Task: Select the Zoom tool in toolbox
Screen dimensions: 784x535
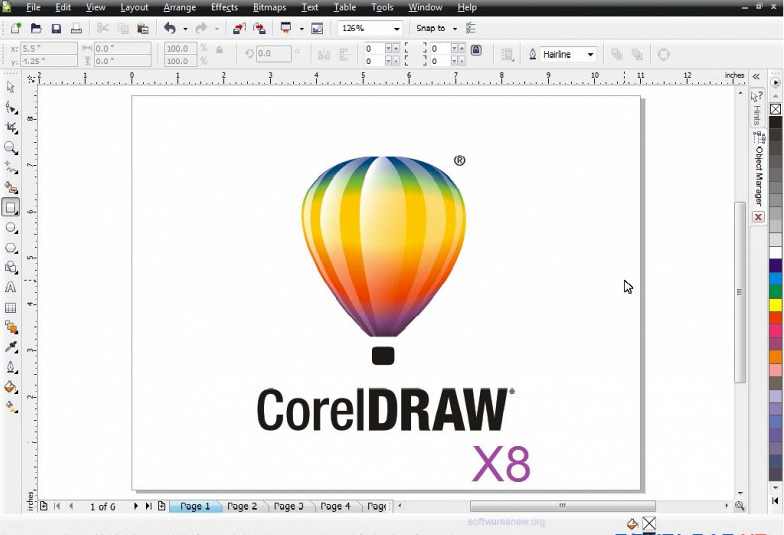Action: point(10,148)
